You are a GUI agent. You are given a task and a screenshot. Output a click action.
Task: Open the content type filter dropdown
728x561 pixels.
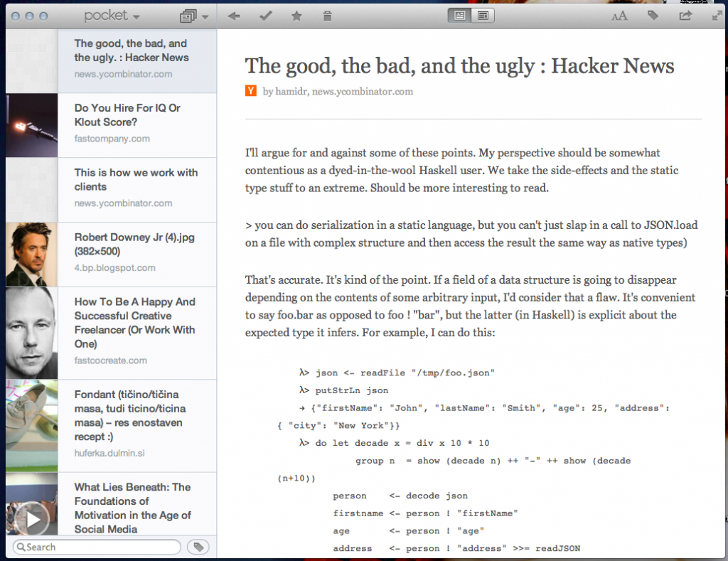coord(194,17)
